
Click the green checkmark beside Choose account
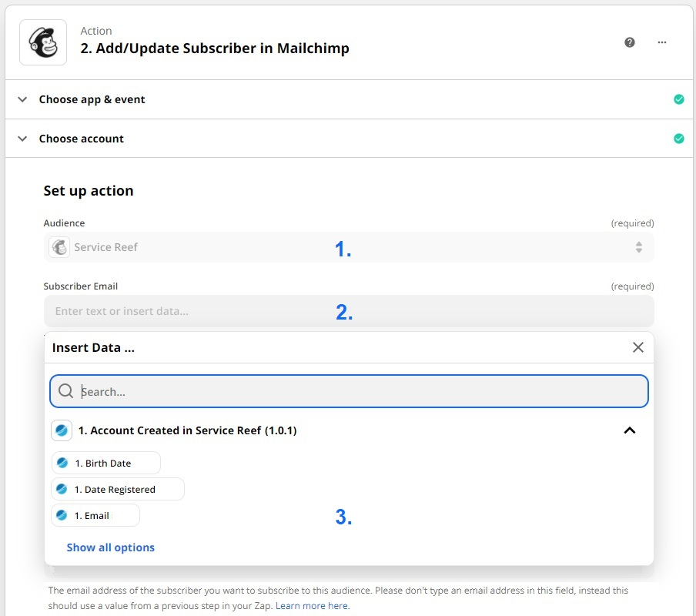click(x=679, y=139)
